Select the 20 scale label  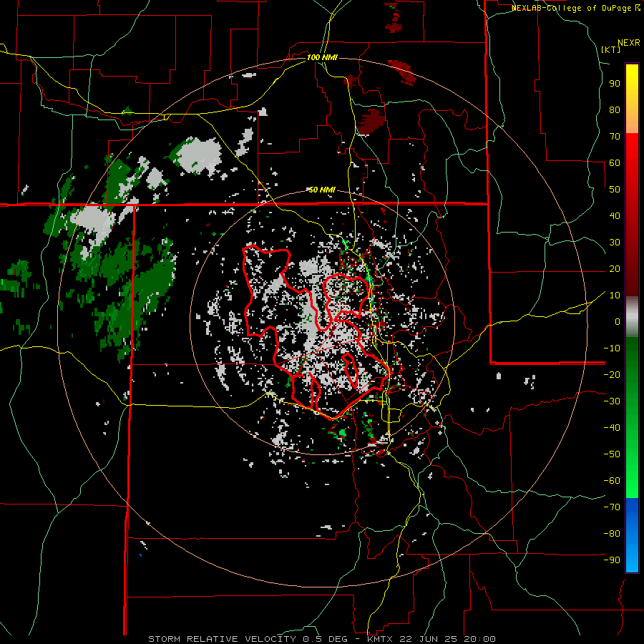(x=615, y=268)
